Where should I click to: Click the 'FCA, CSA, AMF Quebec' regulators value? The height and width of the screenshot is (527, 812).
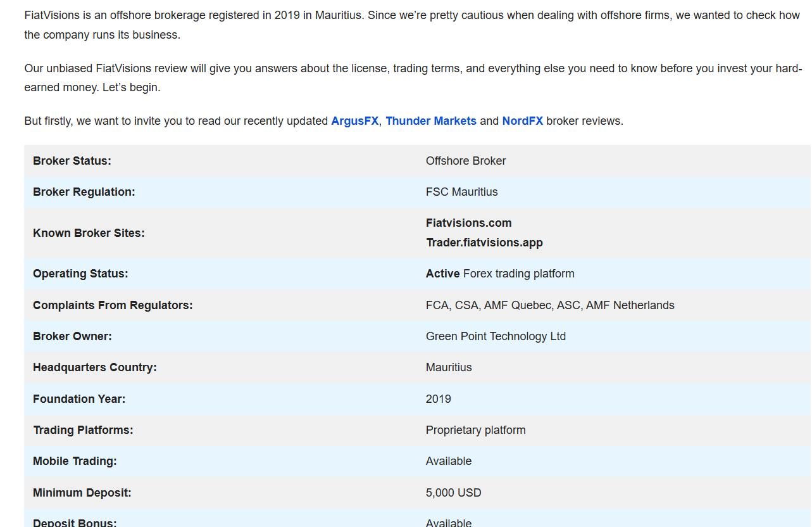pyautogui.click(x=550, y=305)
